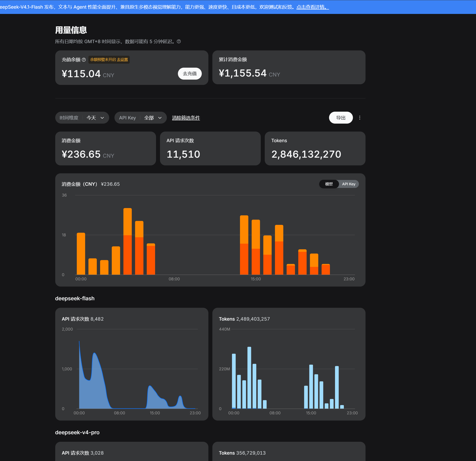Click the chevron in the API Key filter
Viewport: 476px width, 461px height.
point(160,118)
